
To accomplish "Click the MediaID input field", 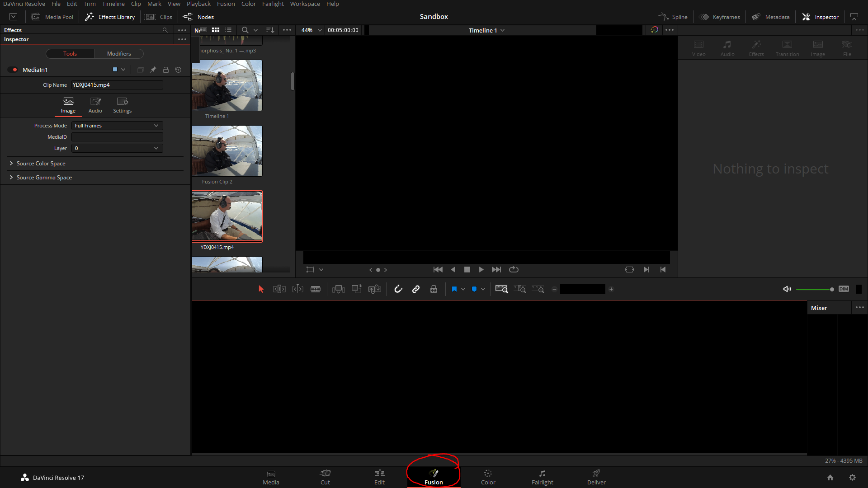I will 117,137.
